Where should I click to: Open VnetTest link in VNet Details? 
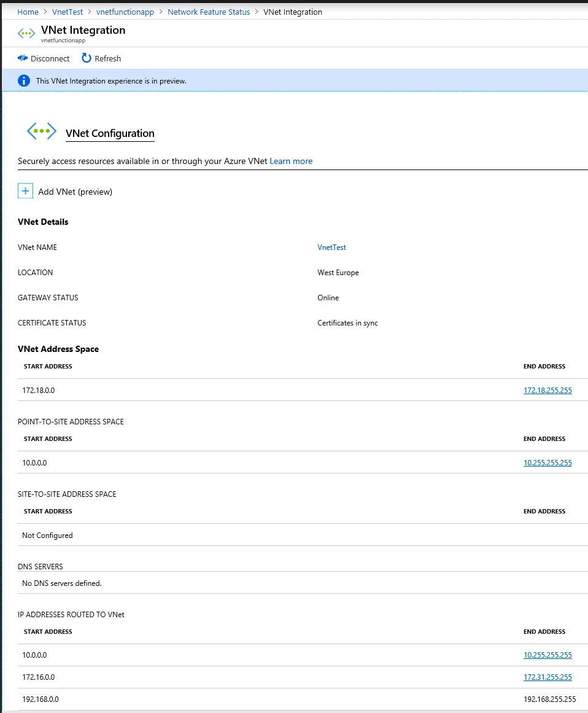click(331, 247)
